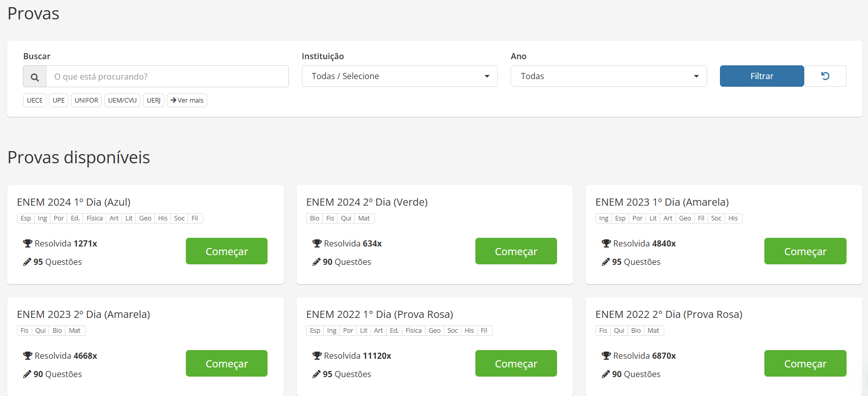Click the 'Resolvida 4840x' text
868x396 pixels.
(x=644, y=243)
